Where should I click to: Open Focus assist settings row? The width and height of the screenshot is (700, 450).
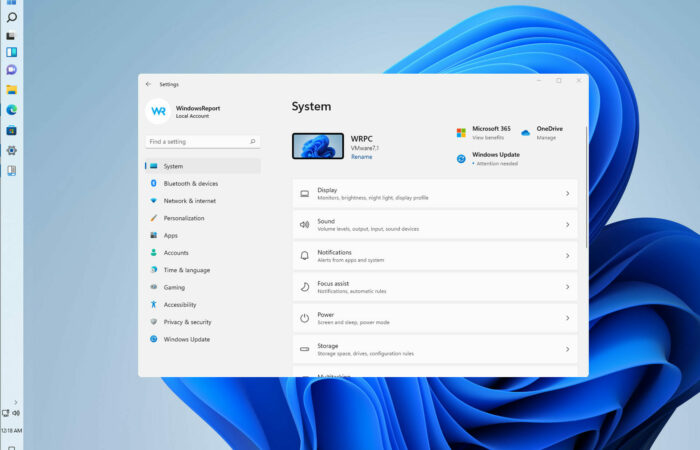[x=435, y=287]
